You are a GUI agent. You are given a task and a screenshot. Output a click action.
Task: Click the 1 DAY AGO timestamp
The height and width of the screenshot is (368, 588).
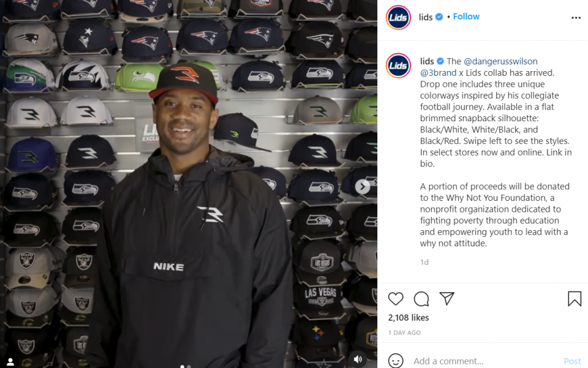pyautogui.click(x=404, y=332)
